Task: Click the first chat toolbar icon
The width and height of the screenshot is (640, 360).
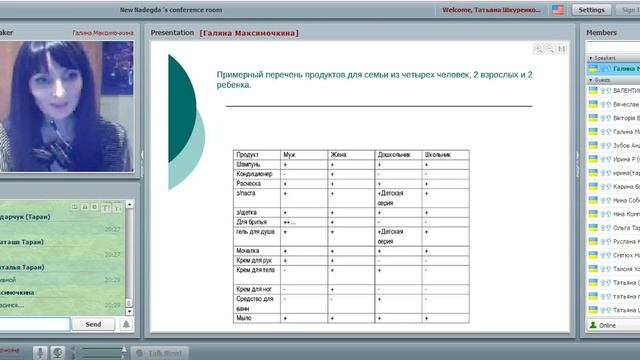Action: point(75,207)
